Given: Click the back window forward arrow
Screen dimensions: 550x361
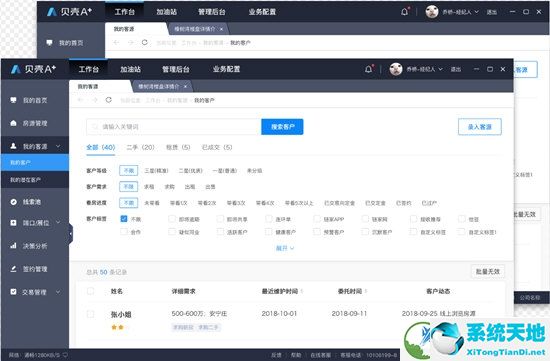Looking at the screenshot, I should pos(130,42).
